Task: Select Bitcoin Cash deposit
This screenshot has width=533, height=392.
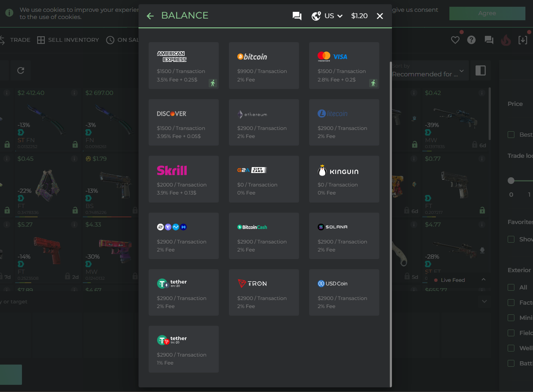Action: click(264, 236)
